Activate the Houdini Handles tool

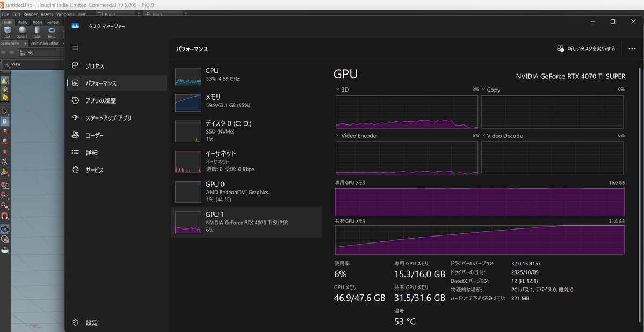4,172
